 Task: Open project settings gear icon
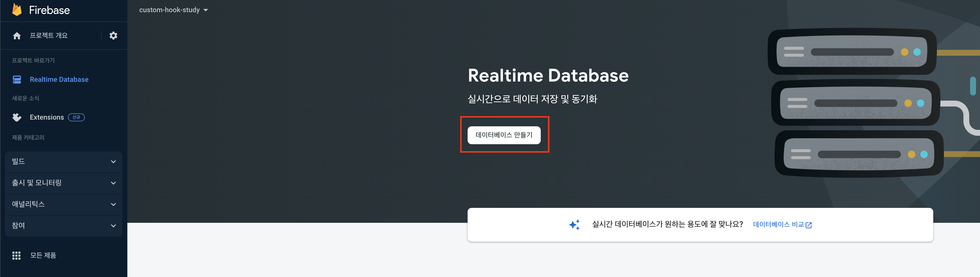113,36
